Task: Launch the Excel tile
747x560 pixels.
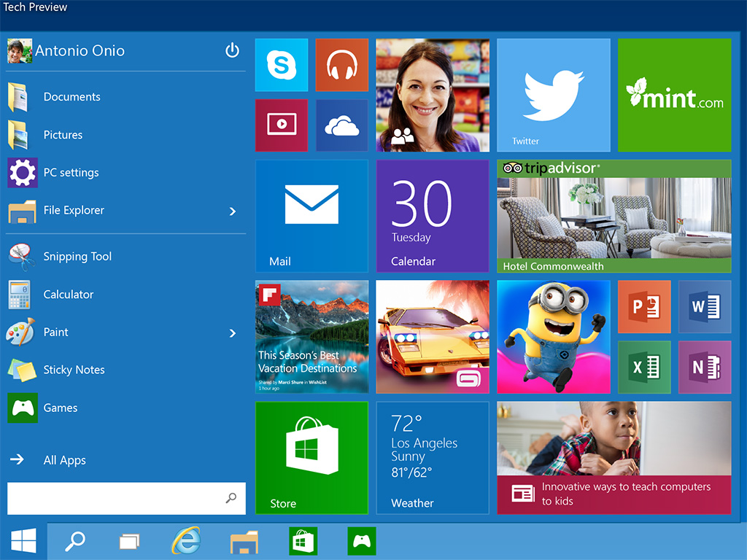Action: pos(644,367)
